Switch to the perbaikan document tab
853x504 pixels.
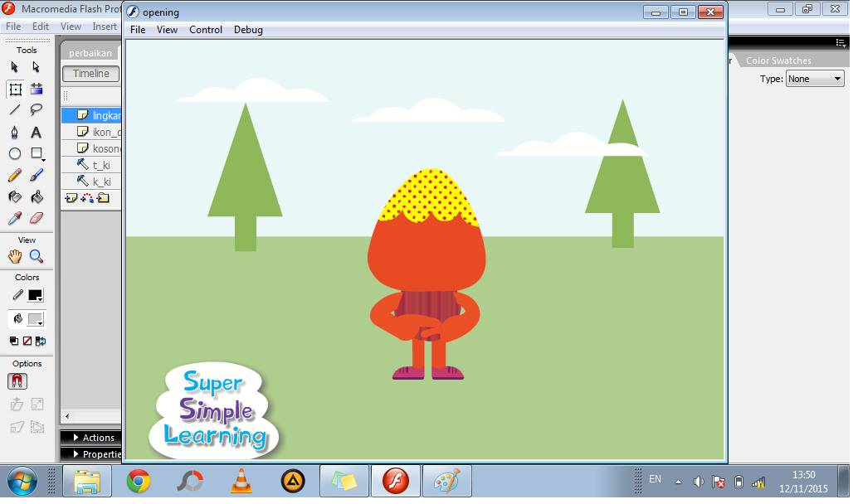tap(90, 53)
